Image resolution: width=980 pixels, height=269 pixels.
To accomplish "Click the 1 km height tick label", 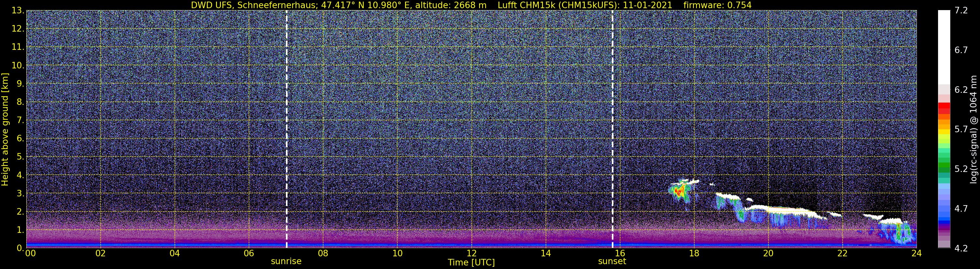I will point(20,230).
